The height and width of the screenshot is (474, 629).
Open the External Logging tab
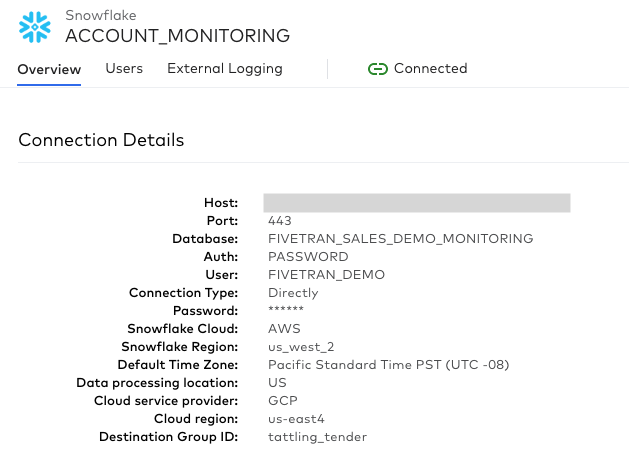tap(225, 69)
